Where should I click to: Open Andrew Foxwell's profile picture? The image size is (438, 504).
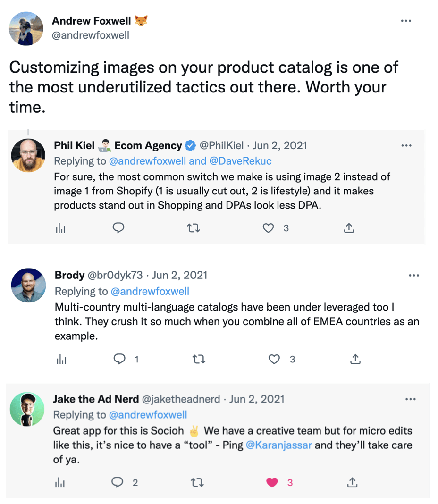point(26,28)
